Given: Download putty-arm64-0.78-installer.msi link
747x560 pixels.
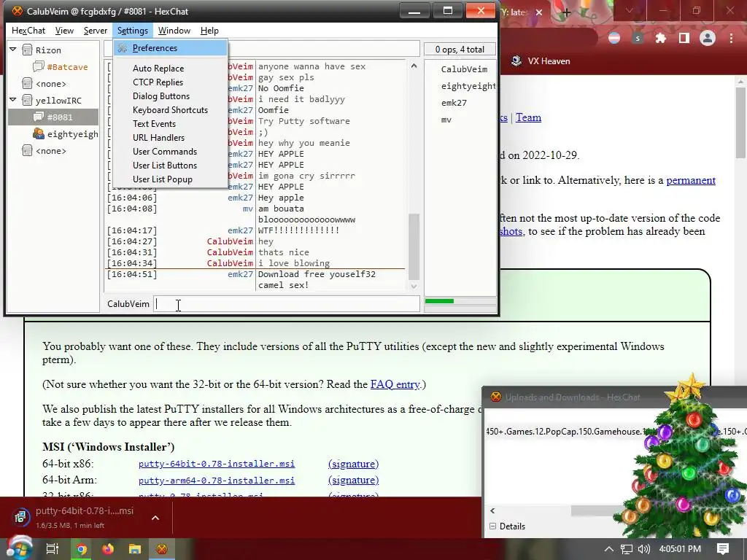Looking at the screenshot, I should coord(216,481).
